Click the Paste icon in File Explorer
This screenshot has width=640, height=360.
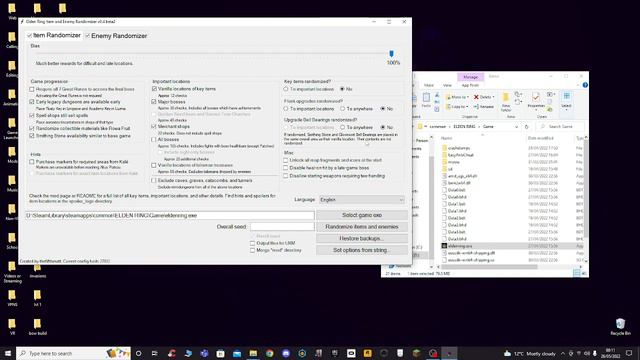tap(426, 100)
